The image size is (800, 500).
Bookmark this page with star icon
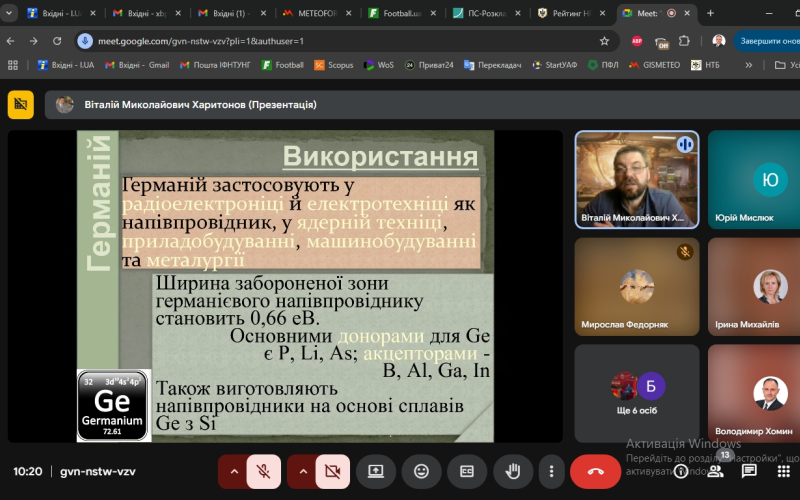pyautogui.click(x=604, y=41)
